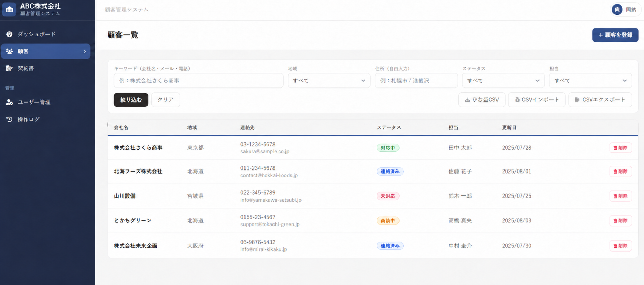Delete the 山川設備 row
This screenshot has height=285, width=644.
[620, 196]
